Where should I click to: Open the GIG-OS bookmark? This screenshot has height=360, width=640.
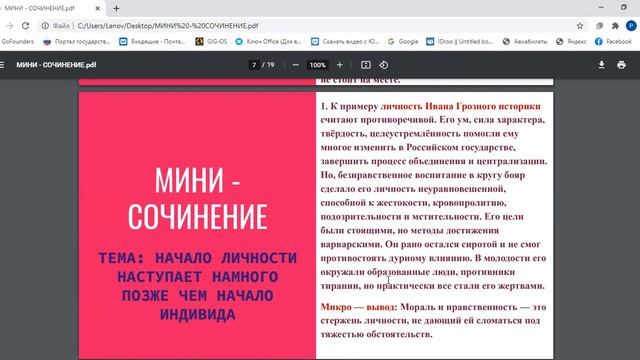coord(211,41)
